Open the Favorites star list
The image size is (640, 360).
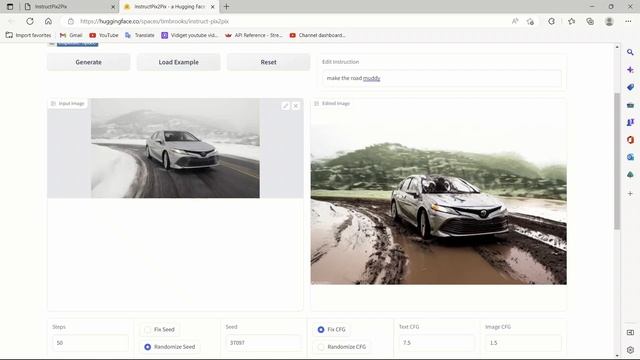571,21
